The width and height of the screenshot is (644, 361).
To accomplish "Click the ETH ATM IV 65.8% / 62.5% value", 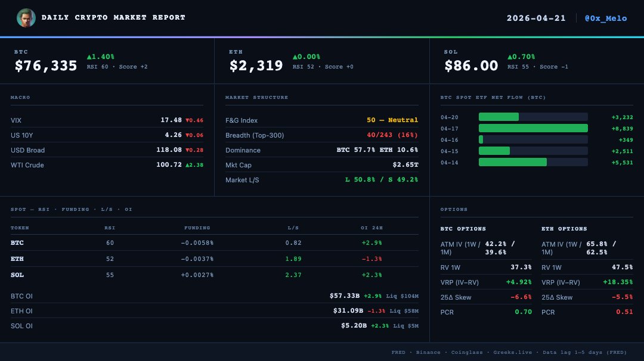I will (x=601, y=248).
